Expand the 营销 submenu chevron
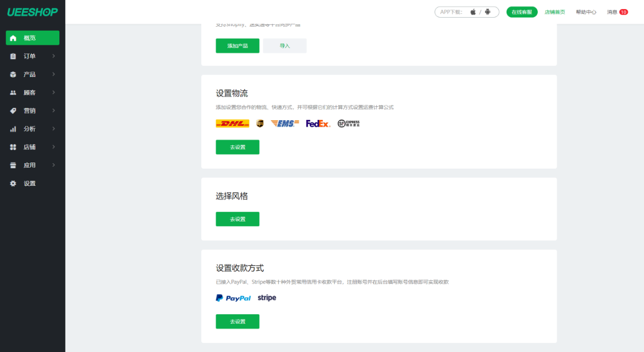This screenshot has height=352, width=644. [x=53, y=111]
